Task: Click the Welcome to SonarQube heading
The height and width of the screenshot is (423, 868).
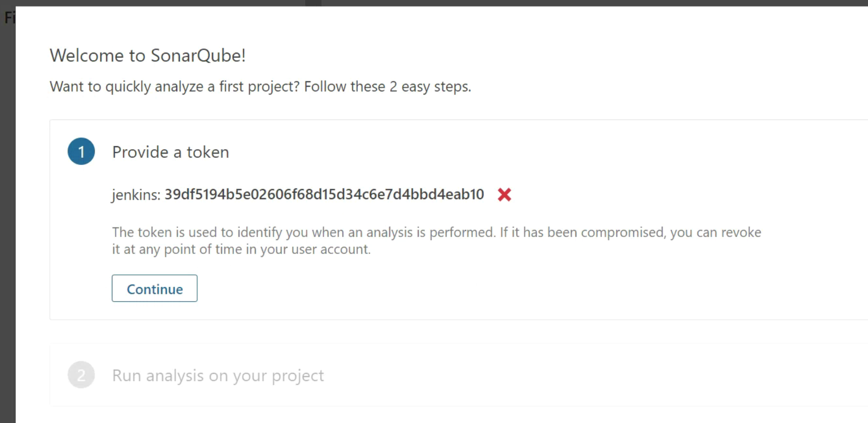Action: pos(148,55)
